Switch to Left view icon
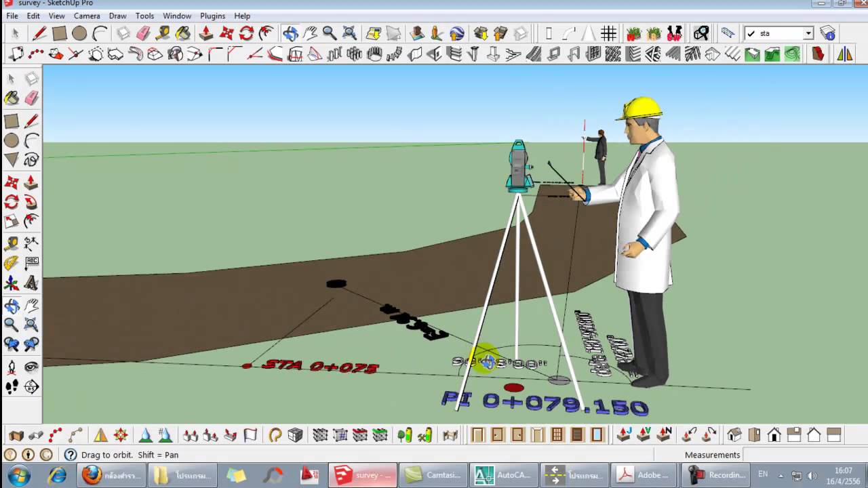This screenshot has height=488, width=868. (x=834, y=434)
